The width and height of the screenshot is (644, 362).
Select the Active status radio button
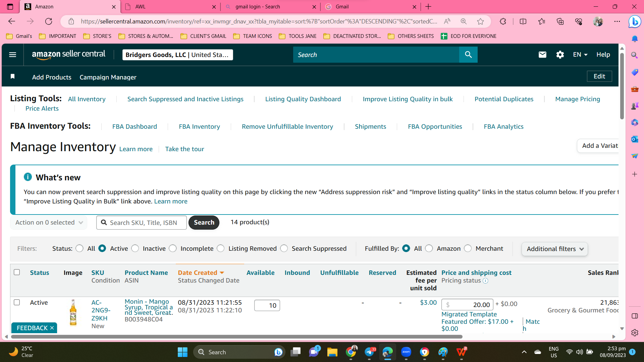pos(102,248)
